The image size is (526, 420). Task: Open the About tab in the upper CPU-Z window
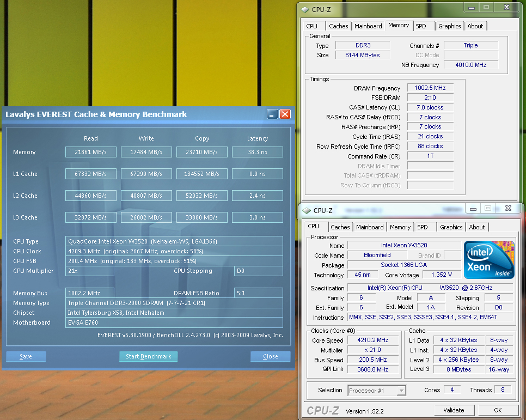point(475,26)
